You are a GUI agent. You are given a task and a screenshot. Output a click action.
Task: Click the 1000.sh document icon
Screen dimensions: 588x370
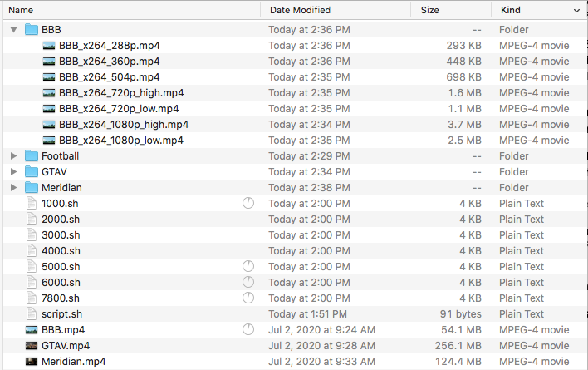pyautogui.click(x=32, y=203)
